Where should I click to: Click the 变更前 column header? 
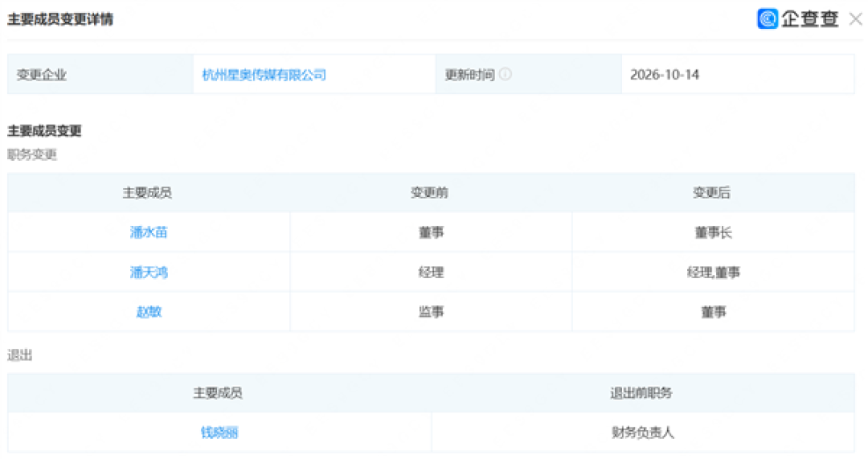[x=429, y=192]
